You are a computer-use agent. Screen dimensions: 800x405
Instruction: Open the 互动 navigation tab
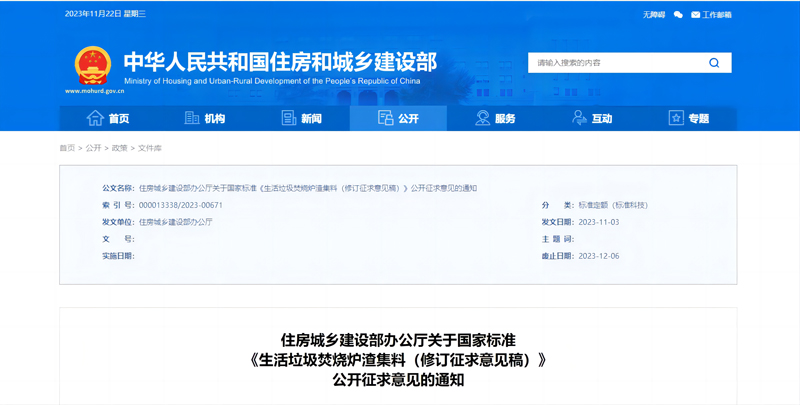(592, 118)
